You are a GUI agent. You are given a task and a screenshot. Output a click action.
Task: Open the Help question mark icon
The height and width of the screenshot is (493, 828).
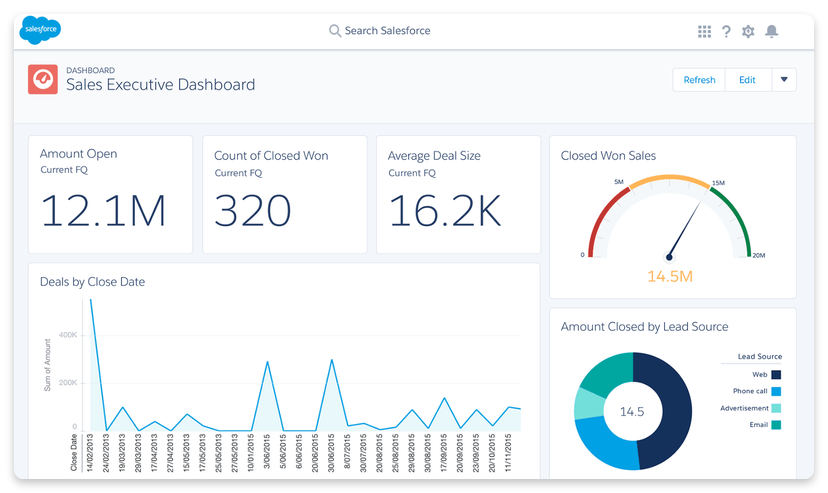[726, 32]
